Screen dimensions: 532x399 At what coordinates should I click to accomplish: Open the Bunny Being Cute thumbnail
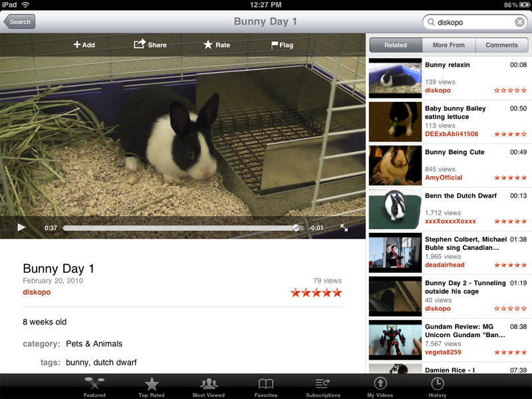click(395, 166)
